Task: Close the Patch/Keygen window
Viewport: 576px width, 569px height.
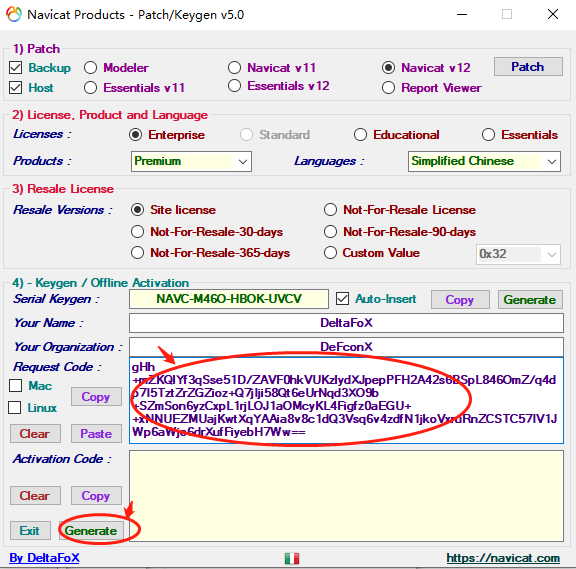Action: coord(553,15)
